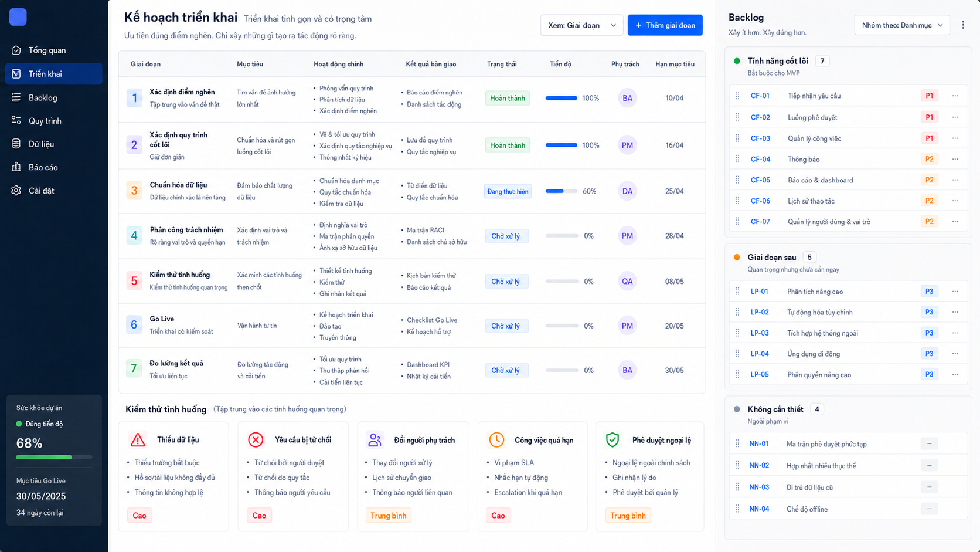Click the Chuẩn hóa dữ liệu 60% progress bar

[x=562, y=191]
